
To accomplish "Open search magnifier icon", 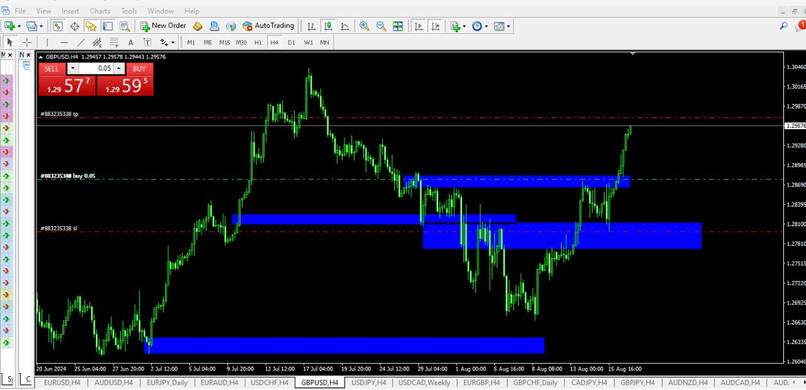I will tap(784, 26).
